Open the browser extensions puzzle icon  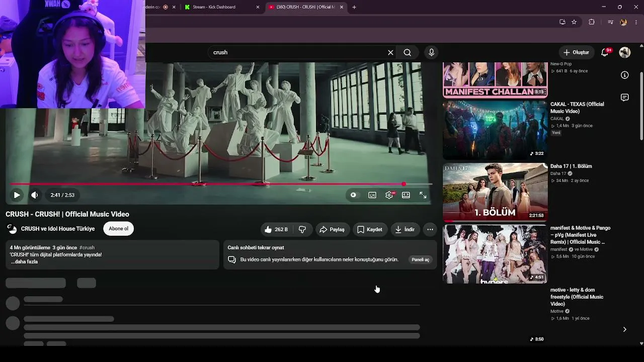[592, 22]
